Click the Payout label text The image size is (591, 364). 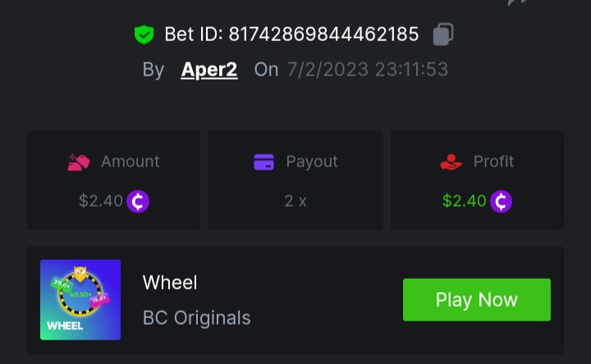(312, 162)
